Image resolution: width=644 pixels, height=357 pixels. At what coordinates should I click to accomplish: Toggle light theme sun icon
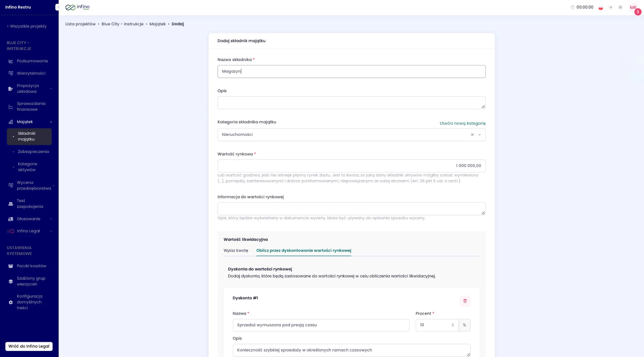tap(610, 7)
